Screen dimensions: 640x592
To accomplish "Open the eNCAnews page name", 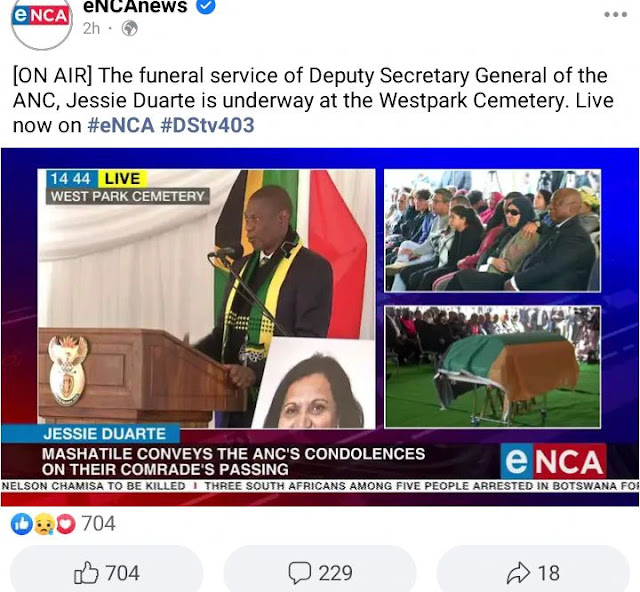I will (135, 6).
